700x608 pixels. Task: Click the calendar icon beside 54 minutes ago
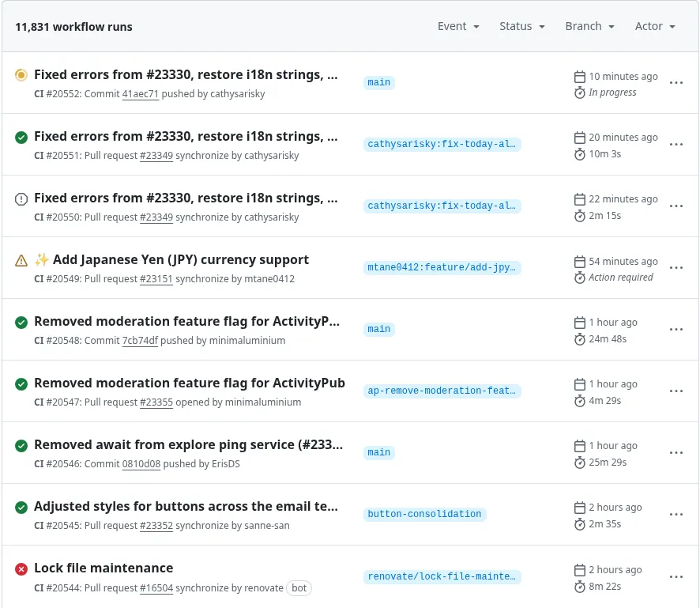click(x=580, y=262)
